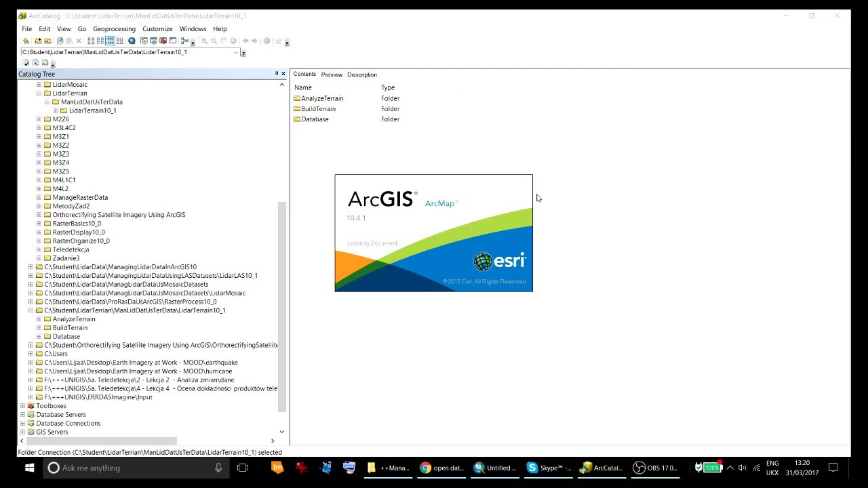Open the Edit menu

[44, 29]
